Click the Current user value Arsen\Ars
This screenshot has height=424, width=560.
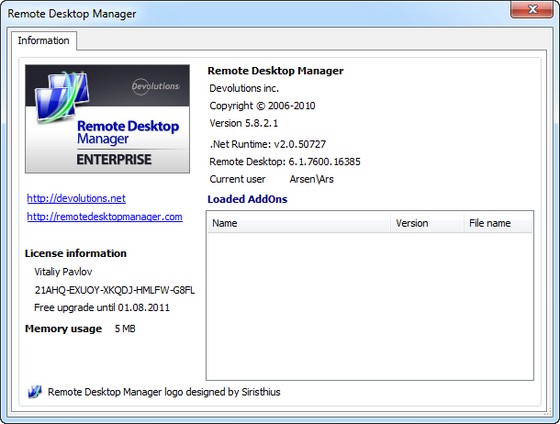coord(311,179)
